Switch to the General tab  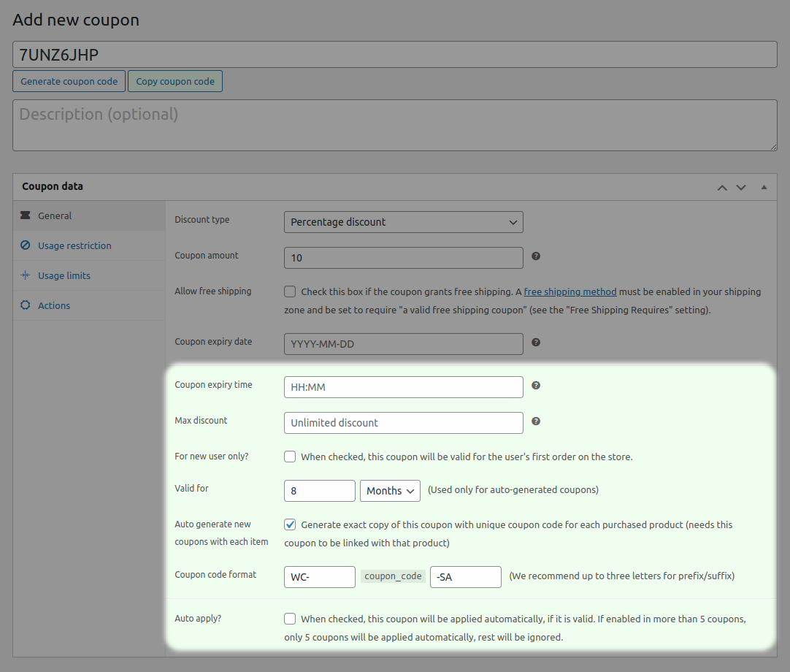55,215
